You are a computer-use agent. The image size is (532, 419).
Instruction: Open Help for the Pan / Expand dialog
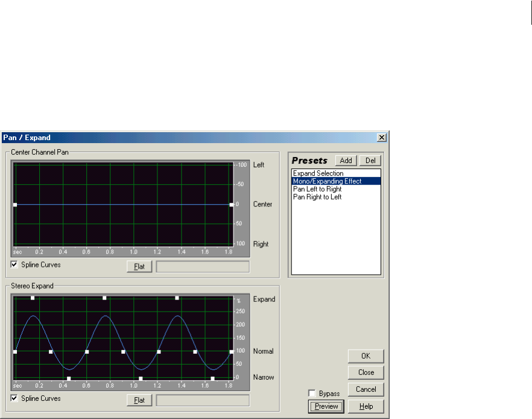pos(366,406)
